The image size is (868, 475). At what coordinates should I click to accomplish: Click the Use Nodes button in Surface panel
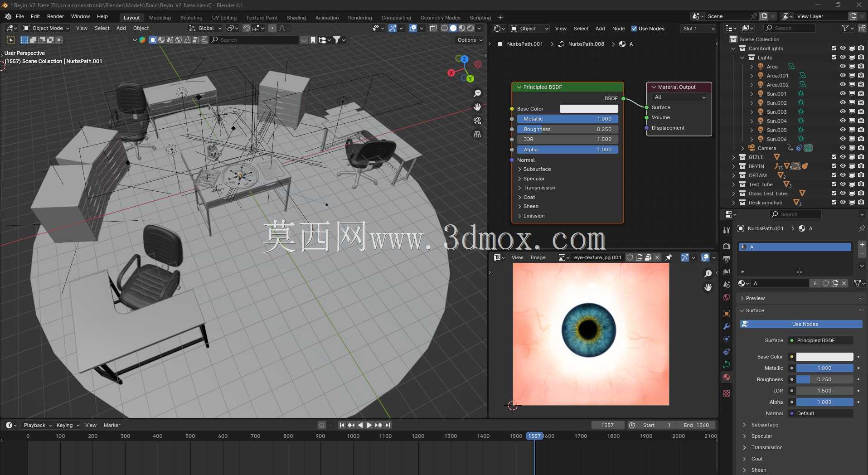801,324
